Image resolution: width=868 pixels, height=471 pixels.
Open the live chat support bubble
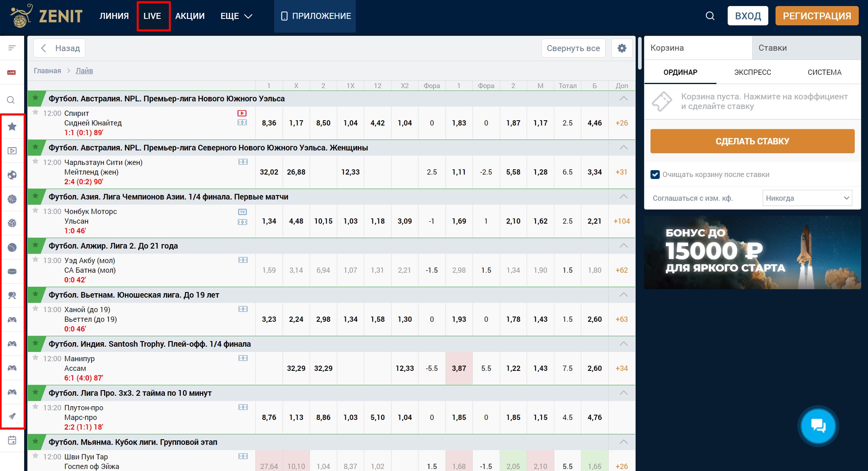[x=818, y=426]
